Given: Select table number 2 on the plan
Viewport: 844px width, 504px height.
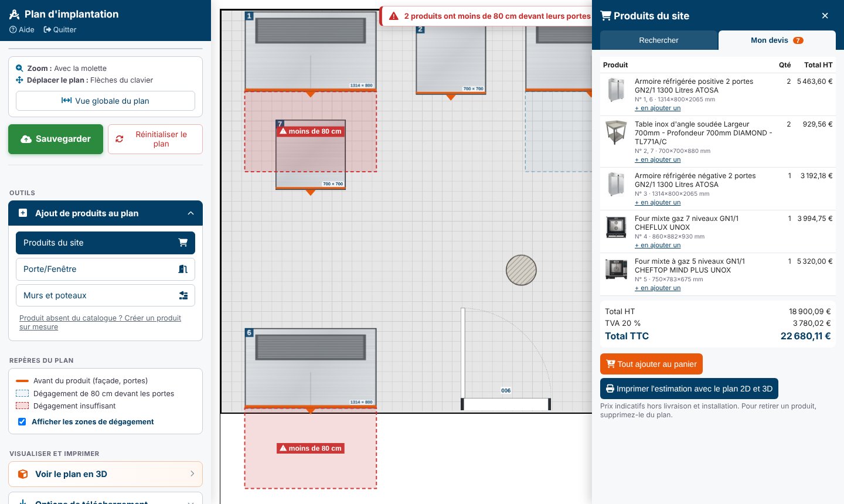Looking at the screenshot, I should click(x=451, y=59).
